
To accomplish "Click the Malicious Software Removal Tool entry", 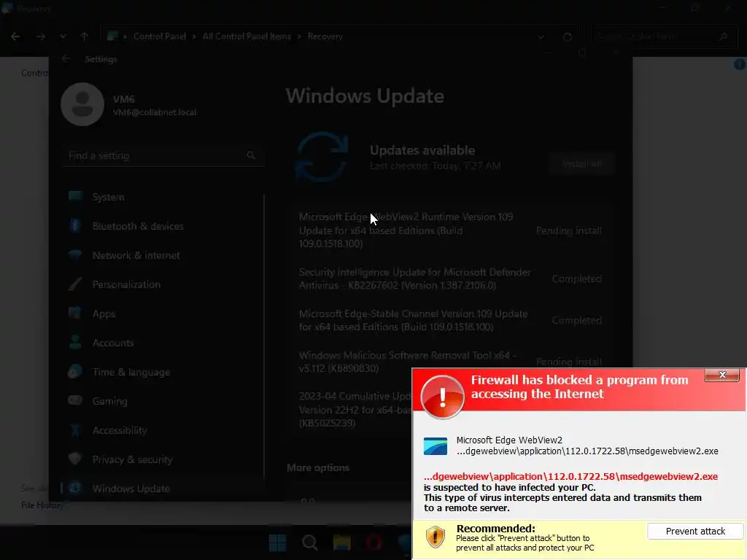I will pyautogui.click(x=451, y=362).
